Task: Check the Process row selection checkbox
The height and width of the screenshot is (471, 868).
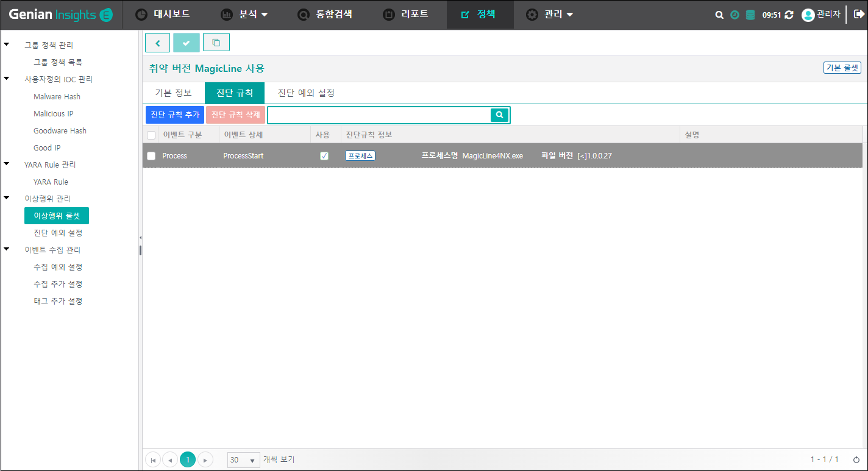Action: [151, 156]
